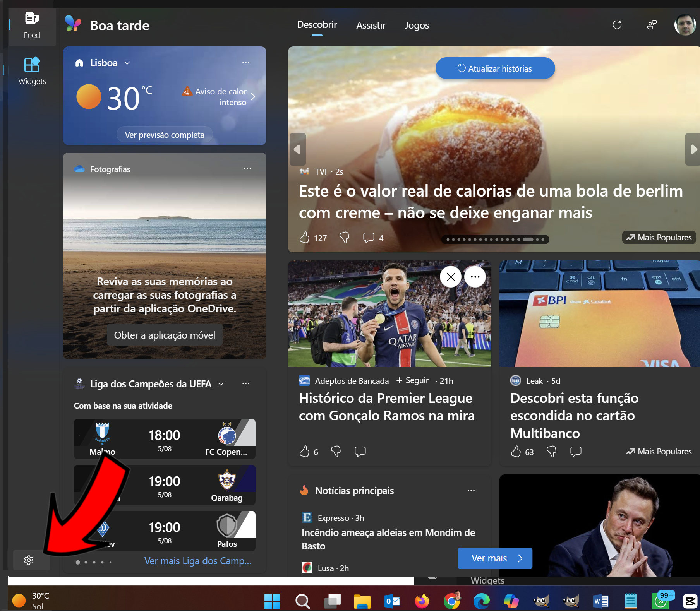Dislike the Gonçalo Ramos article

336,452
